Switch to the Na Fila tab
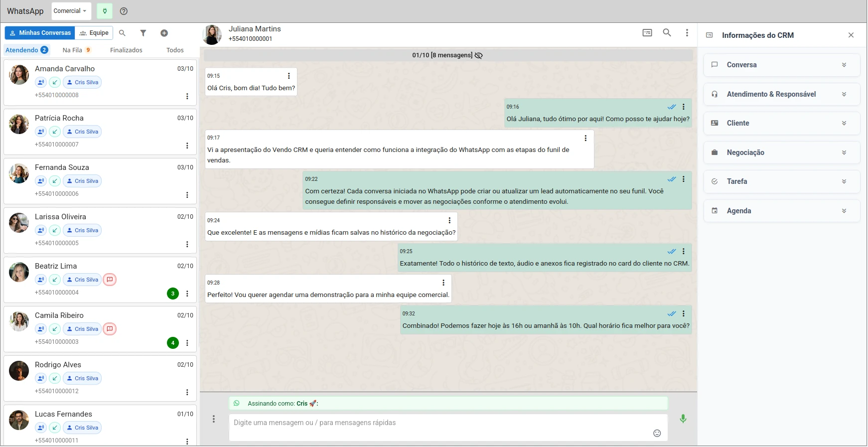Screen dimensions: 868x447 [77, 50]
